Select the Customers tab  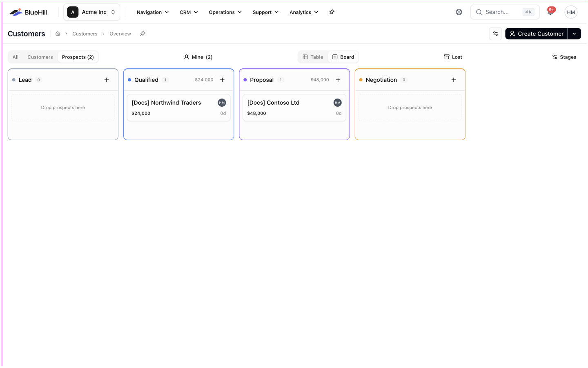40,57
